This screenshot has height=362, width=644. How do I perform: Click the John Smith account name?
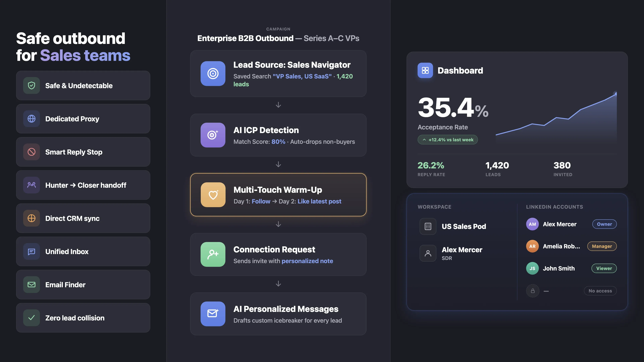(x=559, y=268)
